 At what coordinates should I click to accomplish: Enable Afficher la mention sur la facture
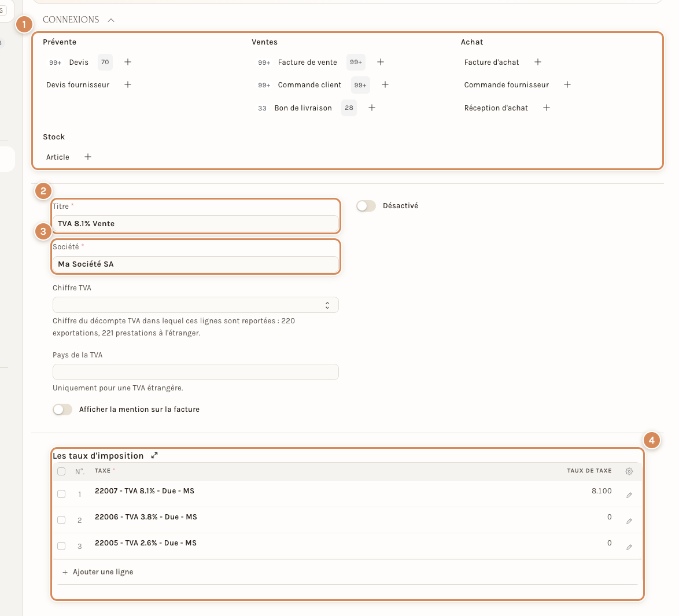click(x=62, y=410)
